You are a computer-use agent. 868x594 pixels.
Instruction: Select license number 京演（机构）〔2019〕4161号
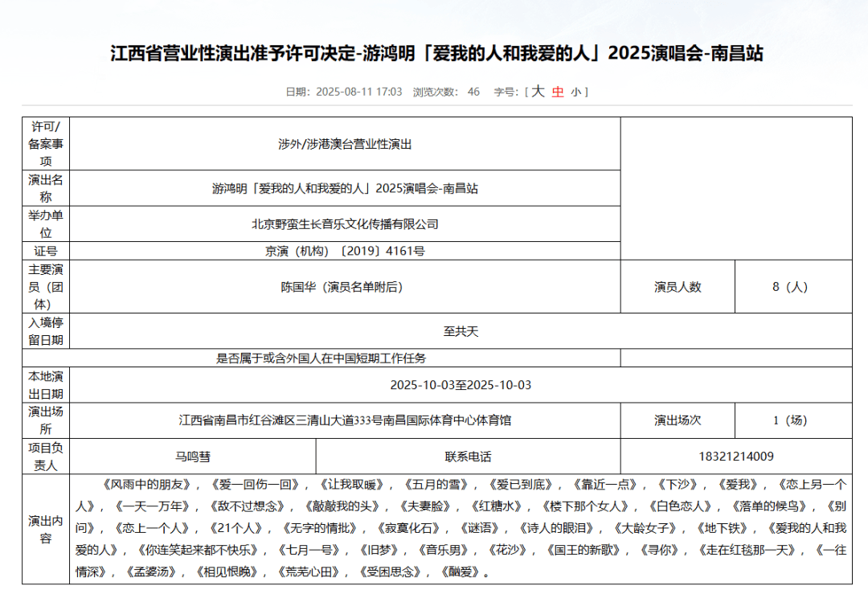tap(345, 251)
